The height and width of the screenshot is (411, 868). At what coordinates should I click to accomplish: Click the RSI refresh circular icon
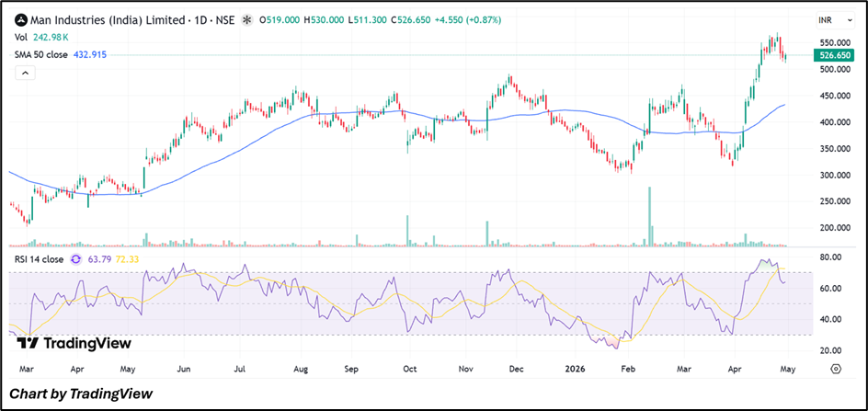(76, 259)
